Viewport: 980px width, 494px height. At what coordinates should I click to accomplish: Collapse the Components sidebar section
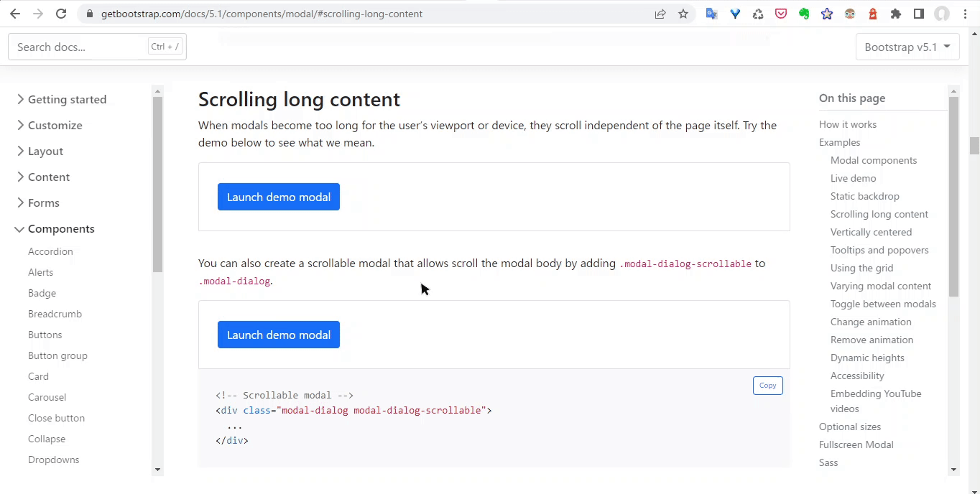[x=55, y=228]
